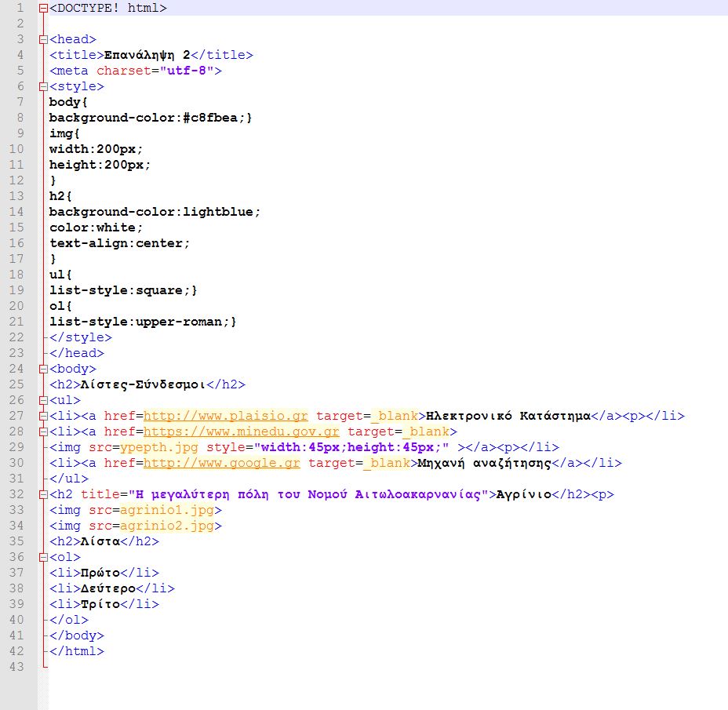
Task: Click the link text Μηχανή αναζήτησης
Action: 484,463
